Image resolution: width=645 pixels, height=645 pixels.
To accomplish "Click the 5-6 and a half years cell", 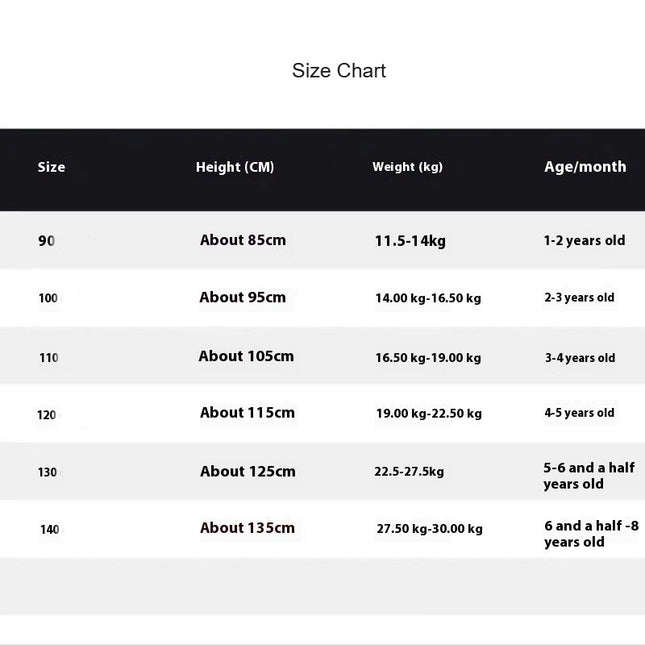I will click(x=589, y=476).
